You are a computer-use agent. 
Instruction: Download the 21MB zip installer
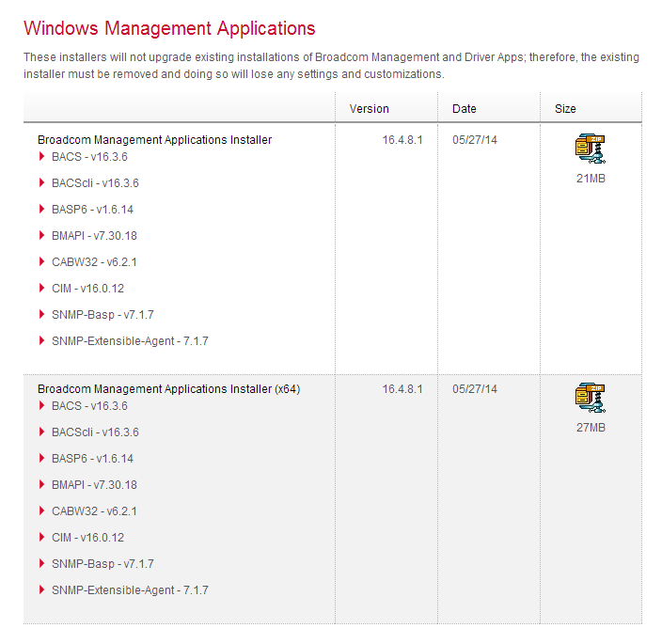[x=591, y=149]
